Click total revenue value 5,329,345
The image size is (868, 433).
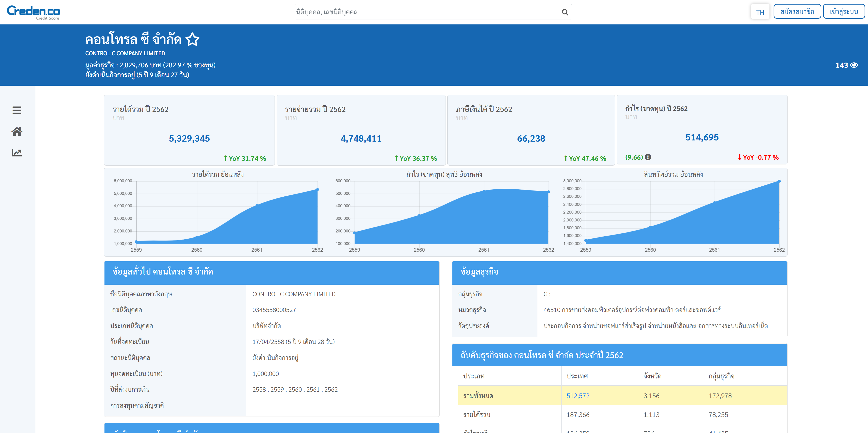coord(189,138)
